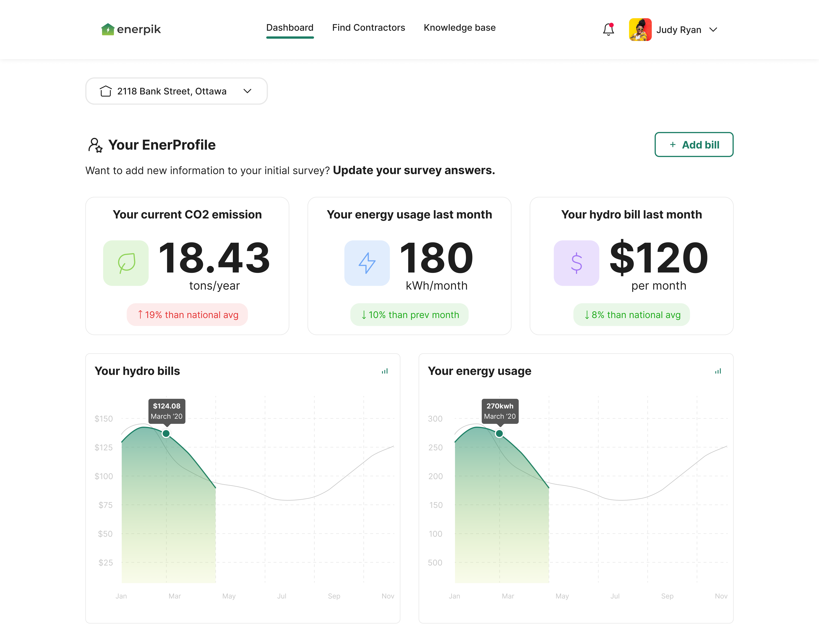The height and width of the screenshot is (644, 819).
Task: Click the EnerProfile user star icon
Action: click(x=95, y=145)
